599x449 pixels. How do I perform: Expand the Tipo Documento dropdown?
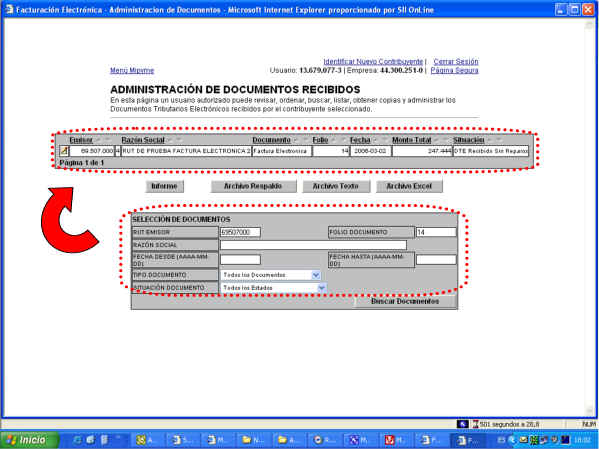pyautogui.click(x=316, y=275)
